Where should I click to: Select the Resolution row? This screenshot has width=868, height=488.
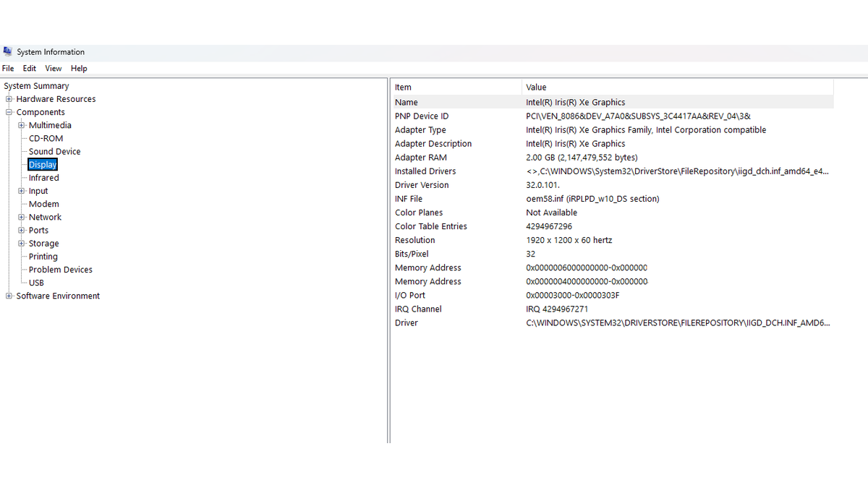point(613,240)
